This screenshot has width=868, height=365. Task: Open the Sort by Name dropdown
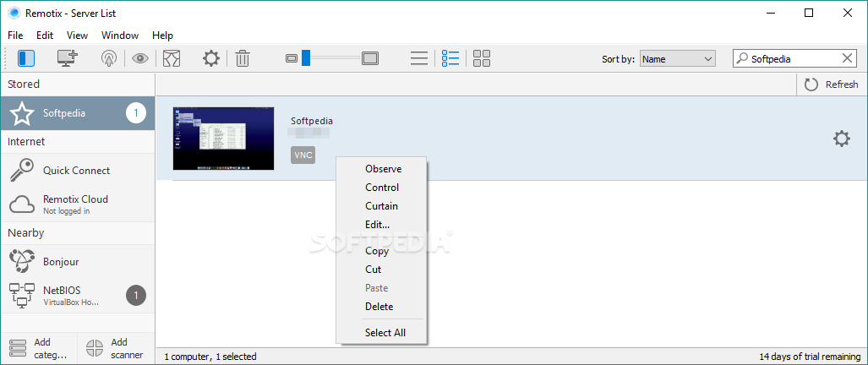678,58
